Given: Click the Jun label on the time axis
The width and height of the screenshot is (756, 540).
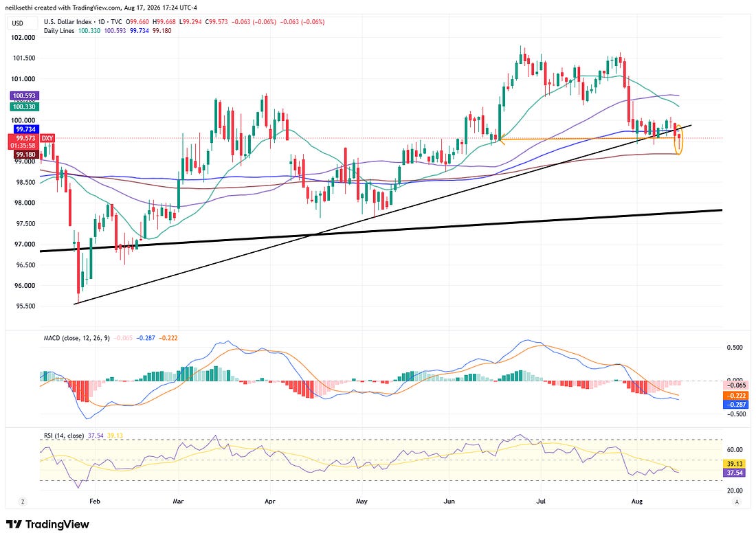Looking at the screenshot, I should pyautogui.click(x=449, y=502).
